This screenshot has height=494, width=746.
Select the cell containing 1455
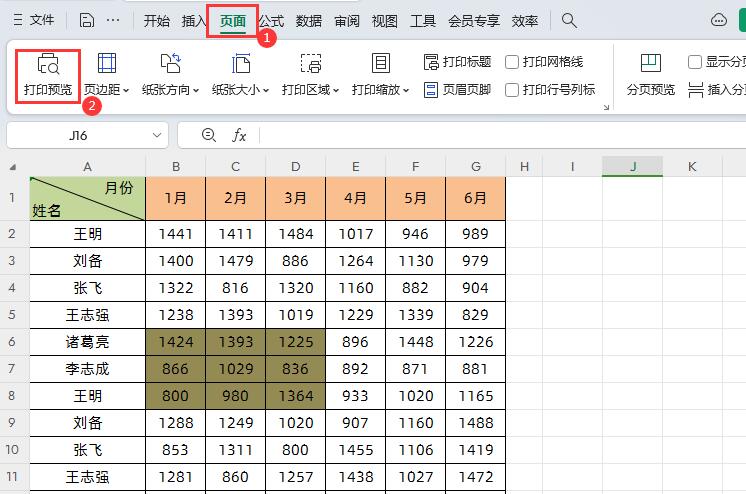[x=355, y=450]
